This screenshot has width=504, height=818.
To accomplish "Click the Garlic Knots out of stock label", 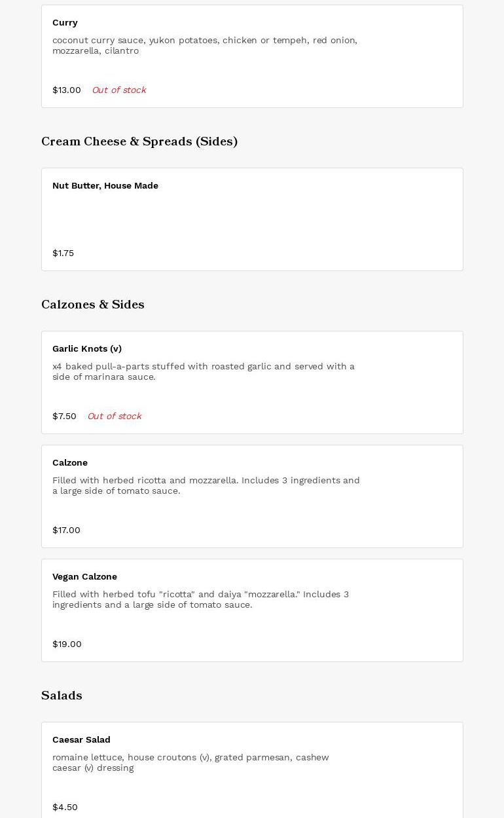I will pyautogui.click(x=114, y=417).
